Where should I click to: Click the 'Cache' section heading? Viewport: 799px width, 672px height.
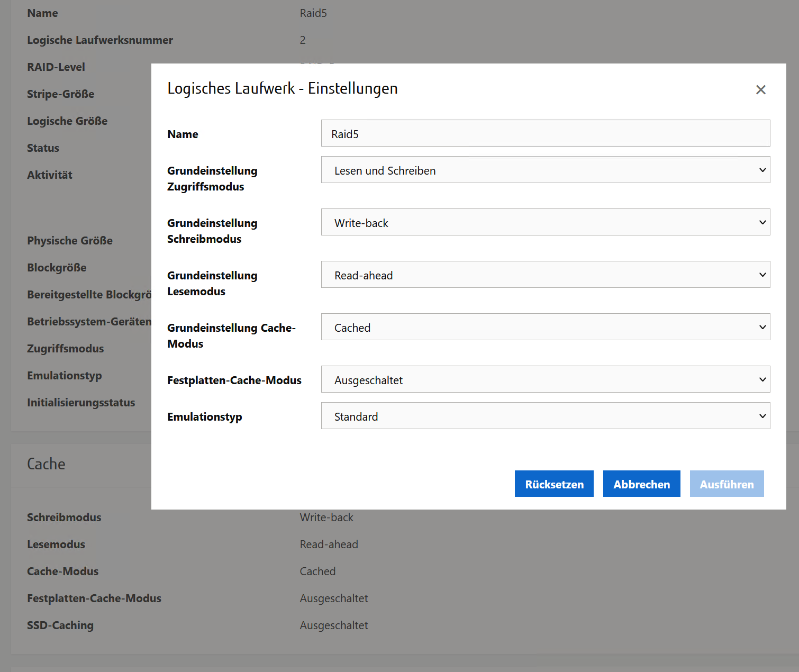(x=47, y=464)
